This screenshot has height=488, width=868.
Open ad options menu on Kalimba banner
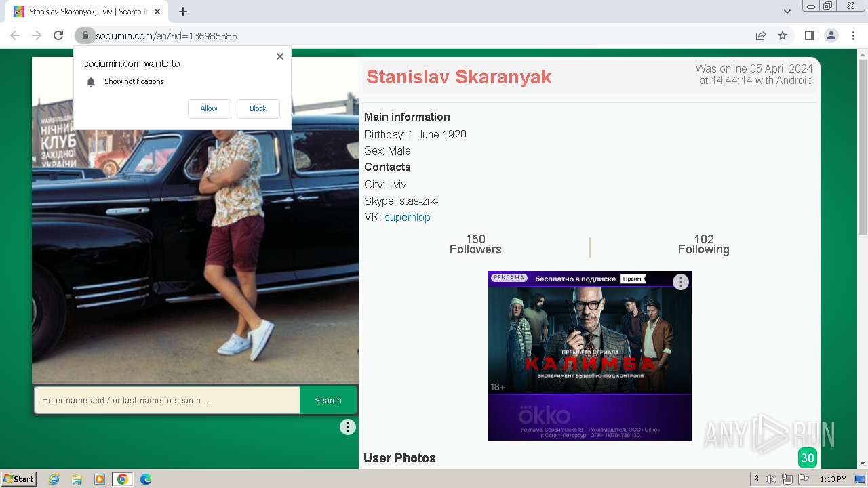(x=680, y=282)
